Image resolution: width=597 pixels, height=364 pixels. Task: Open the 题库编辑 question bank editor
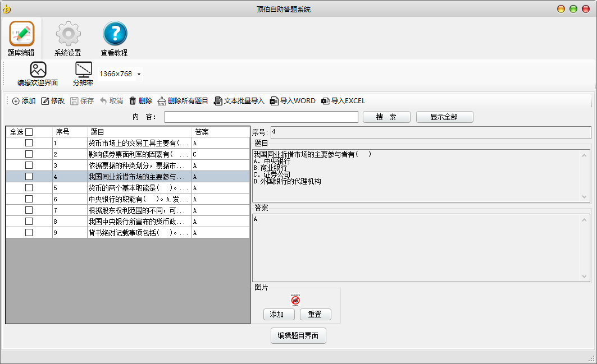click(21, 35)
